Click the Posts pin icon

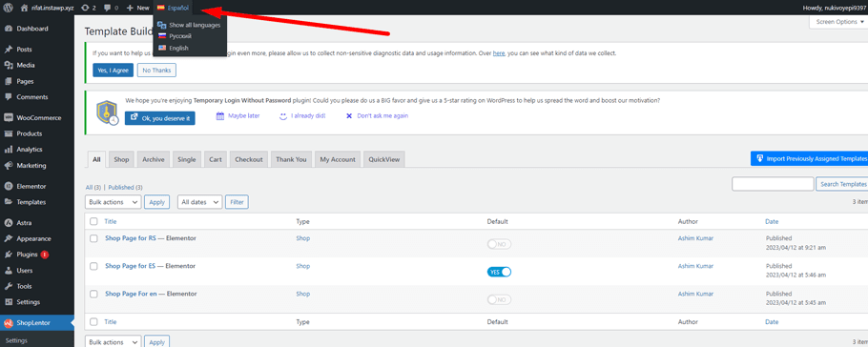point(9,50)
